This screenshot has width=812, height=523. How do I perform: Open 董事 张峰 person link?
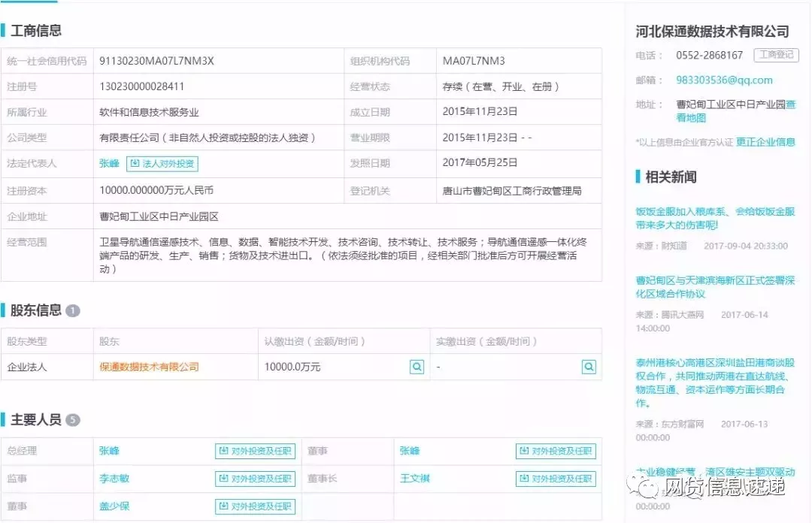[x=410, y=451]
